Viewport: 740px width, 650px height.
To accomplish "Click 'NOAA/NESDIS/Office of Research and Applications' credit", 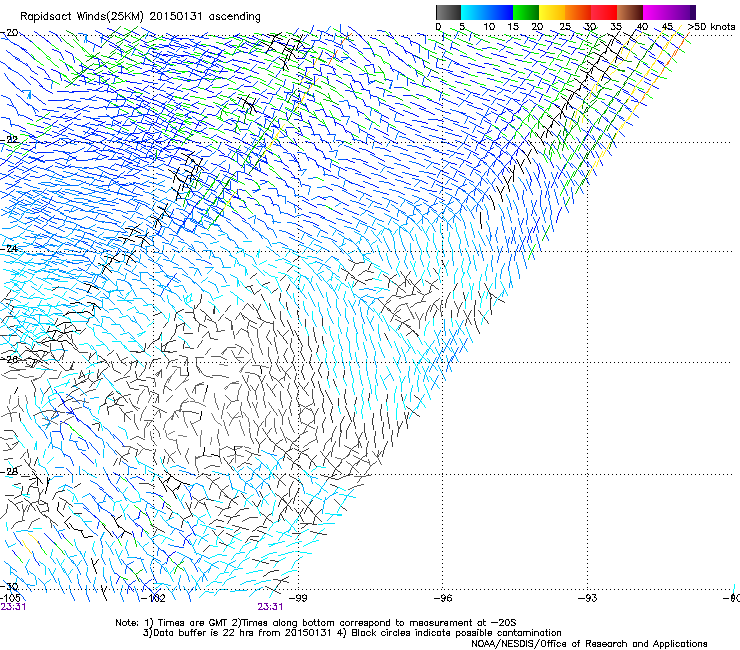I will tap(589, 644).
